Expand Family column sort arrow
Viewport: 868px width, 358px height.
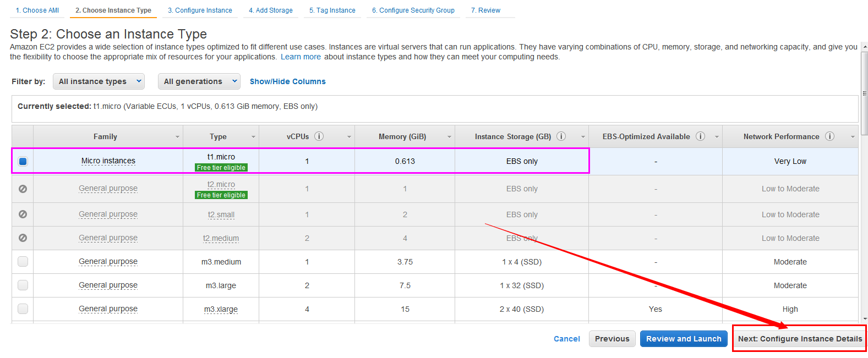[x=177, y=137]
